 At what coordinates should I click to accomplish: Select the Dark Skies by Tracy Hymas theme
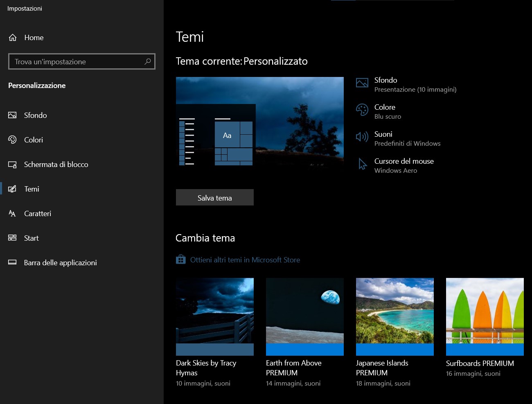tap(215, 332)
